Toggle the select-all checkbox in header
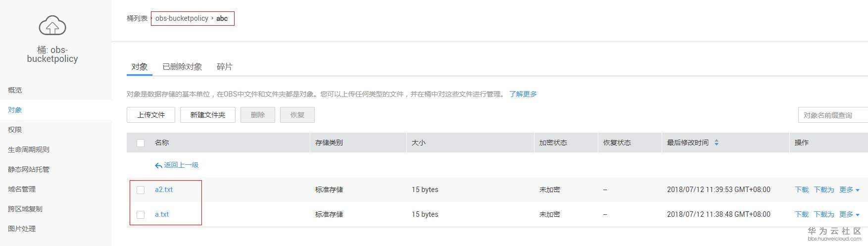Viewport: 868px width, 246px height. (141, 143)
